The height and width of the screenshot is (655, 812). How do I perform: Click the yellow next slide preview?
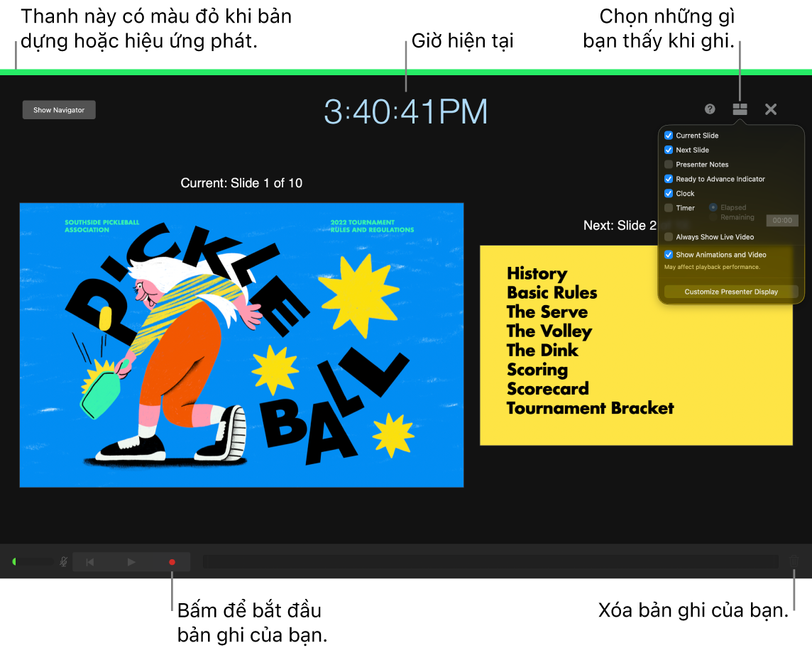[x=636, y=346]
